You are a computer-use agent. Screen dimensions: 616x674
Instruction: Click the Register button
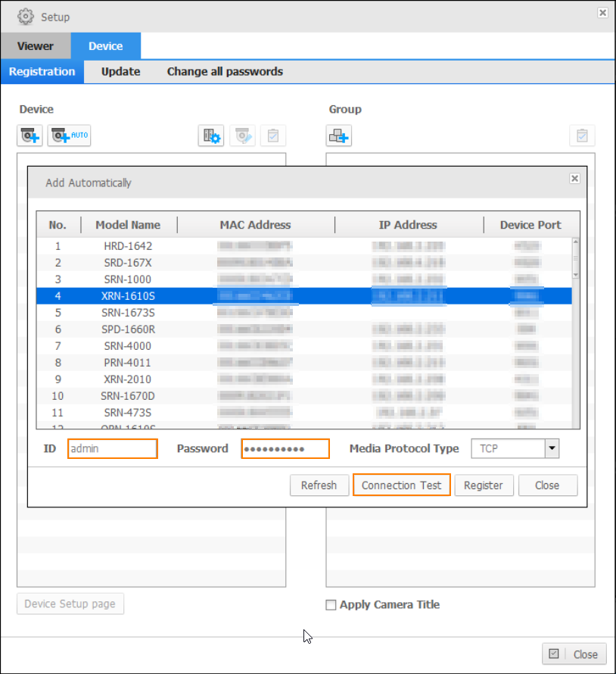coord(484,485)
